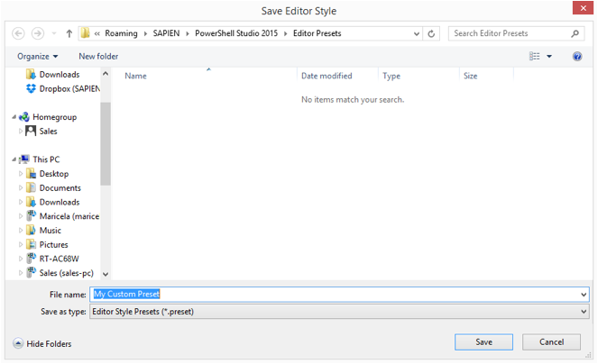Select Editor Presets breadcrumb
The image size is (598, 364).
pyautogui.click(x=317, y=33)
